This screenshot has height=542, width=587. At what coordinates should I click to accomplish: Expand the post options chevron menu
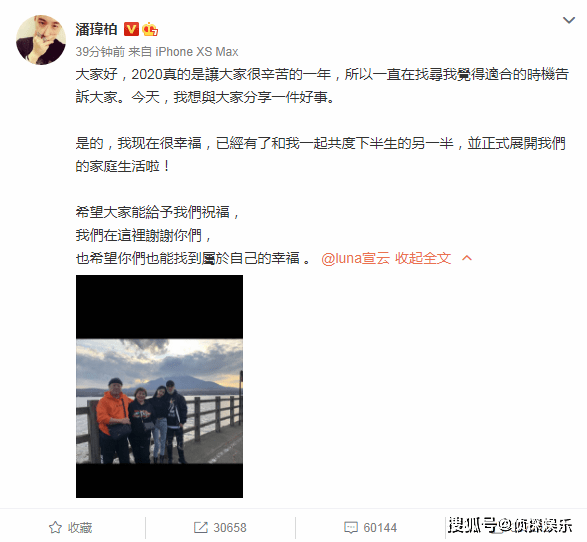pos(569,20)
